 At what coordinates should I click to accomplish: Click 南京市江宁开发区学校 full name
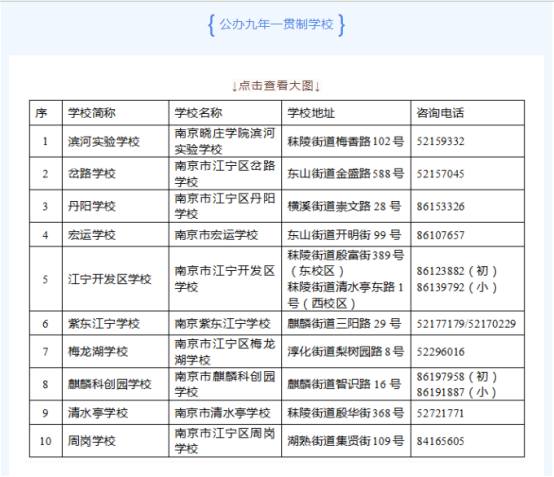(x=225, y=279)
